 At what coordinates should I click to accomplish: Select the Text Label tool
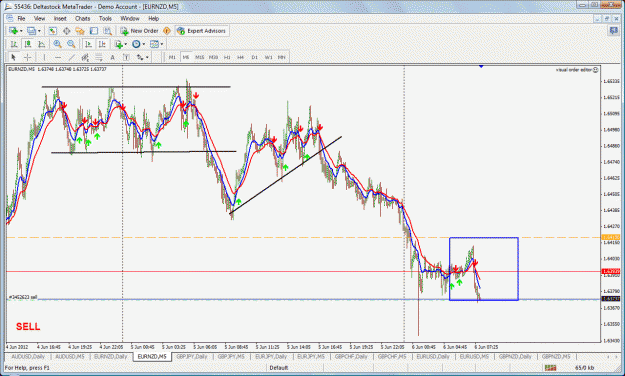(126, 57)
